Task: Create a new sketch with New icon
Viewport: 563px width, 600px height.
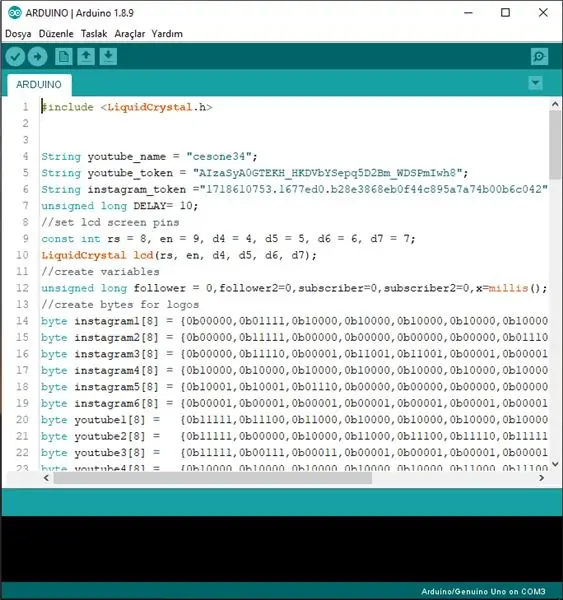Action: pos(64,57)
